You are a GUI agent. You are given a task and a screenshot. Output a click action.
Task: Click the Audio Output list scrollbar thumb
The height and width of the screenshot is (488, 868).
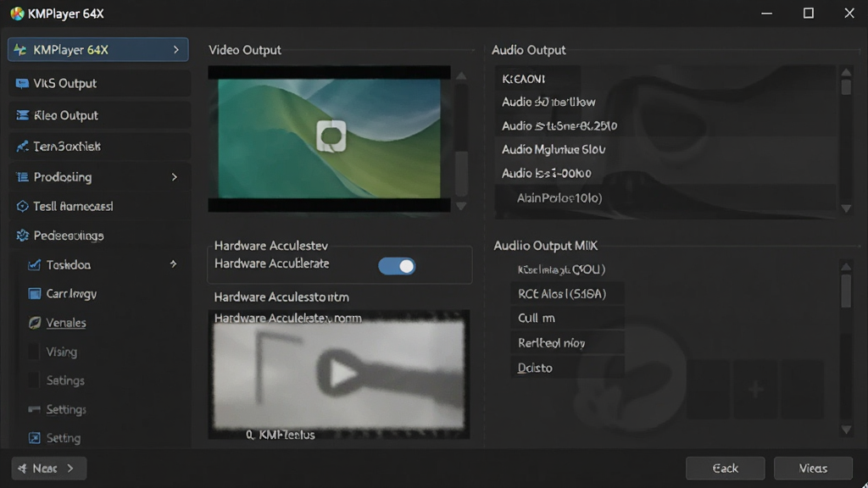(846, 87)
